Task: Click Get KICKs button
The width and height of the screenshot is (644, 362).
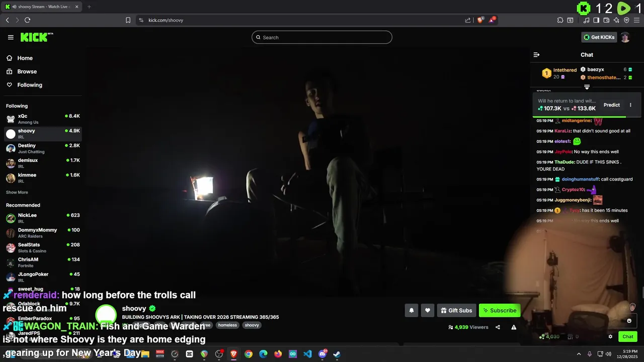Action: tap(599, 37)
